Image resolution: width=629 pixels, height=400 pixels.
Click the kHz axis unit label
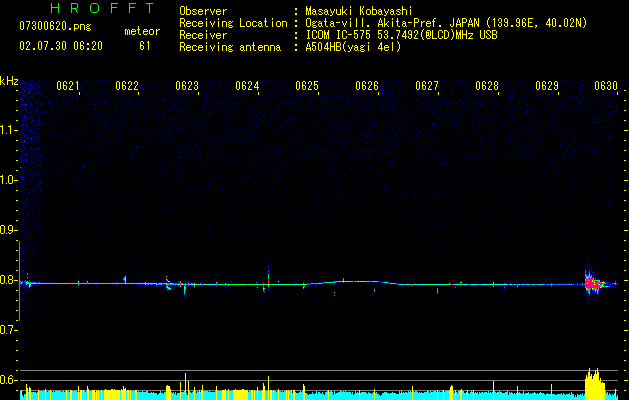pos(9,81)
